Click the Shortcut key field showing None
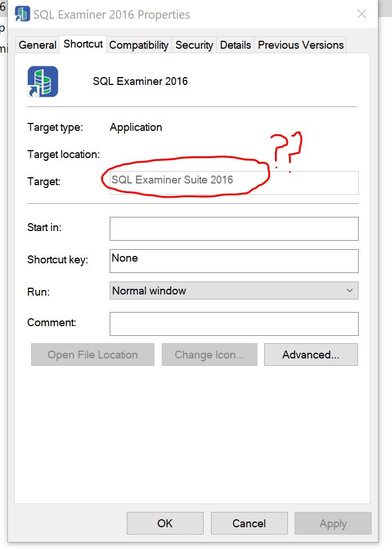Screen dimensions: 392x551 (x=234, y=260)
